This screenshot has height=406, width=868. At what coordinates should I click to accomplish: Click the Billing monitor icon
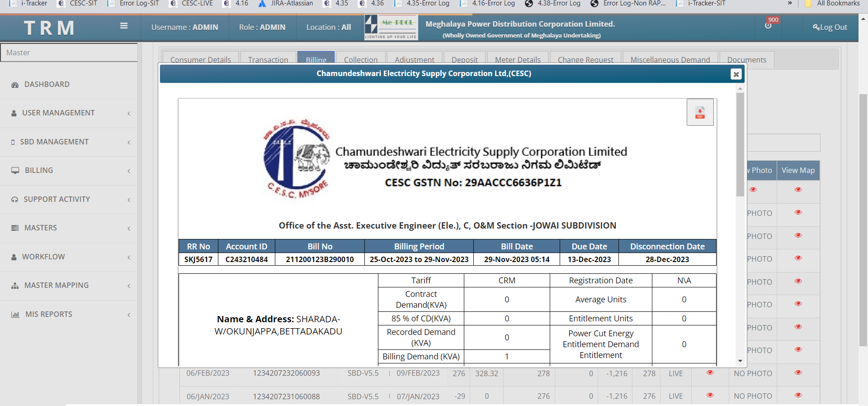click(x=15, y=171)
